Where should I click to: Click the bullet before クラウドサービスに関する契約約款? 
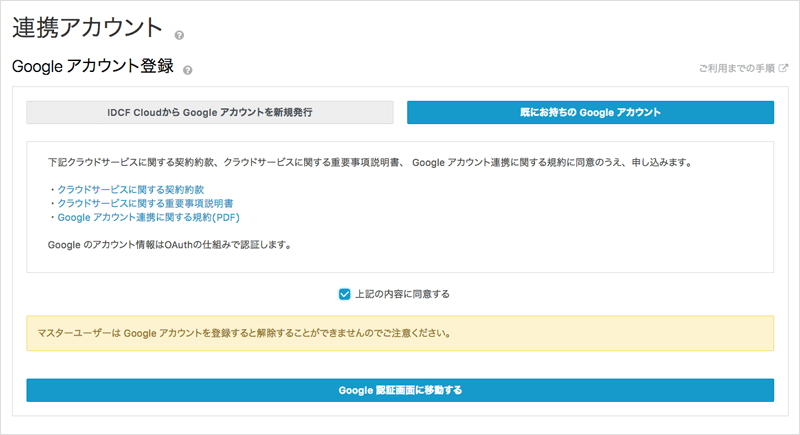(51, 189)
